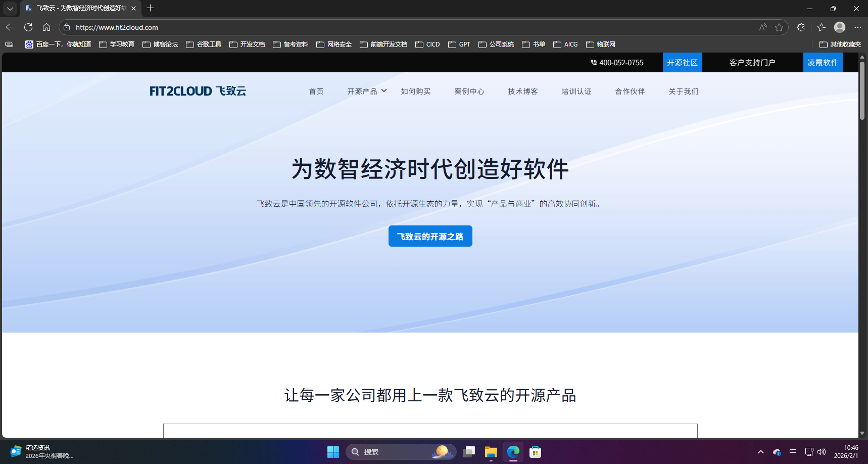This screenshot has height=464, width=868.
Task: Open 学习教育 bookmark folder
Action: coord(117,44)
